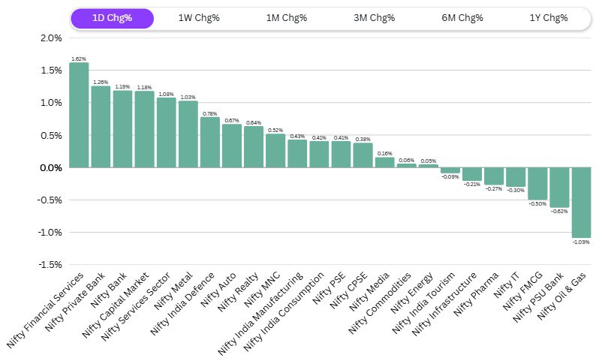Click the Nifty Metal axis label
The height and width of the screenshot is (364, 602).
pyautogui.click(x=173, y=291)
